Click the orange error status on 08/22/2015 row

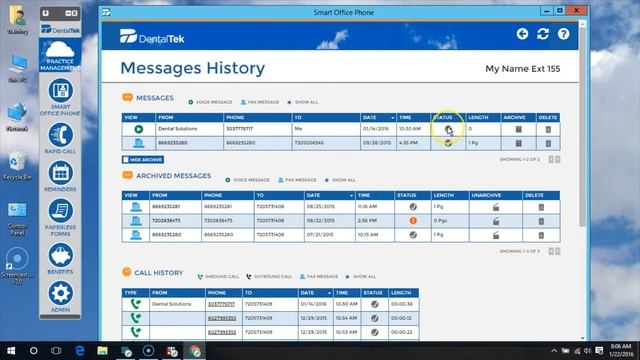click(413, 221)
